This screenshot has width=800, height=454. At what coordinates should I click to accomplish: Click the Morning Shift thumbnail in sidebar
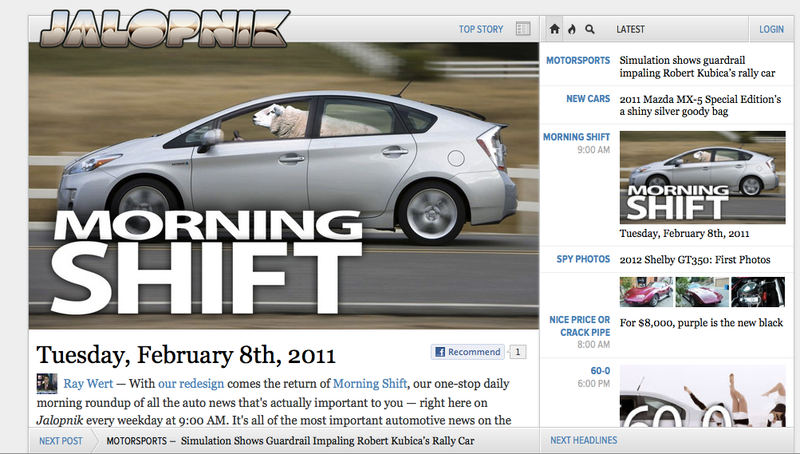[x=703, y=178]
